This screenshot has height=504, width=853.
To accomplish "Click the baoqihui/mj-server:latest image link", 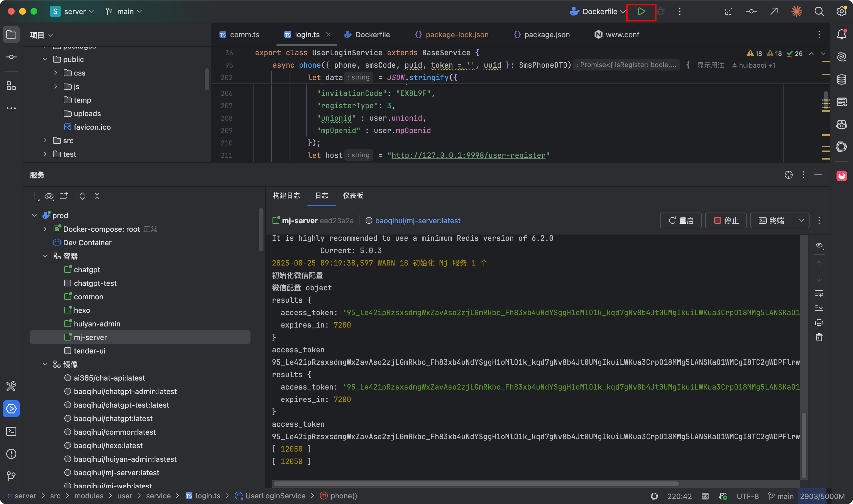I will pyautogui.click(x=417, y=221).
